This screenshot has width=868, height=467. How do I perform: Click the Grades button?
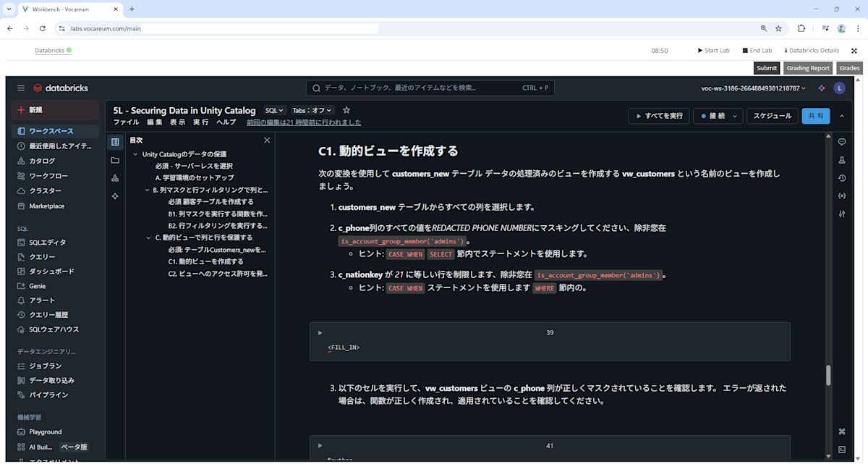(x=849, y=68)
